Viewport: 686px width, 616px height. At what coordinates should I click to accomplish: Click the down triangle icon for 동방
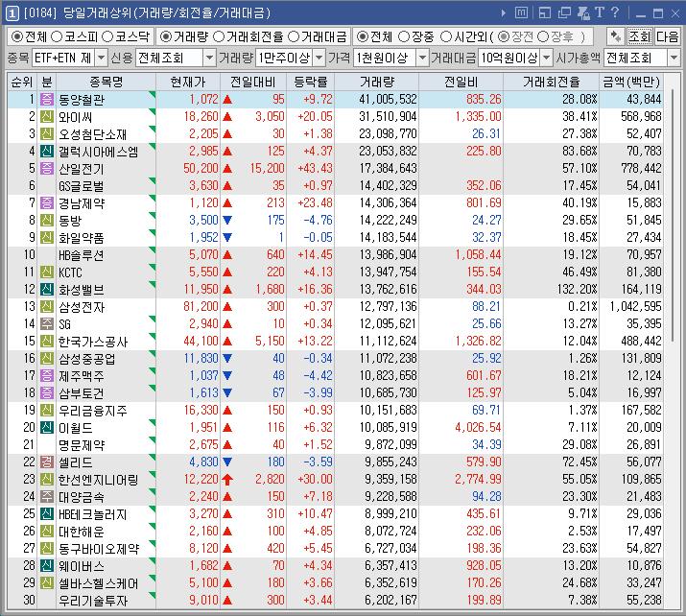(x=227, y=220)
